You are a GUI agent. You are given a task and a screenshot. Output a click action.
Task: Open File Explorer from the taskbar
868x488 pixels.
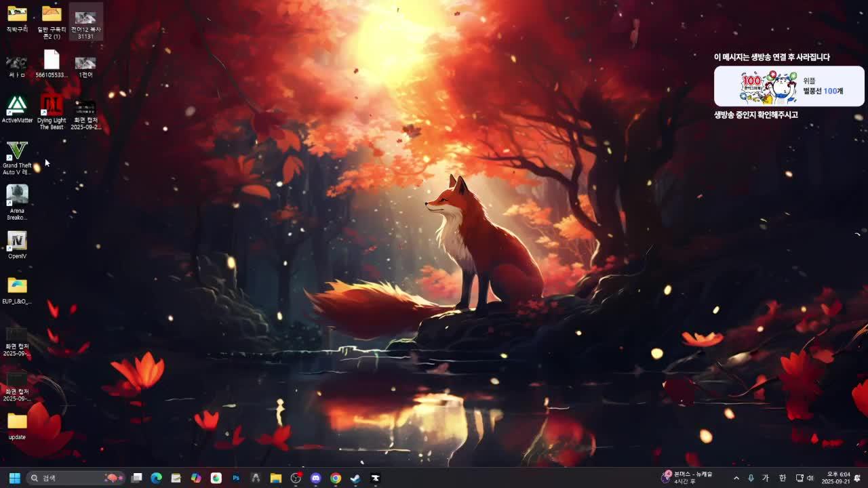click(x=275, y=478)
